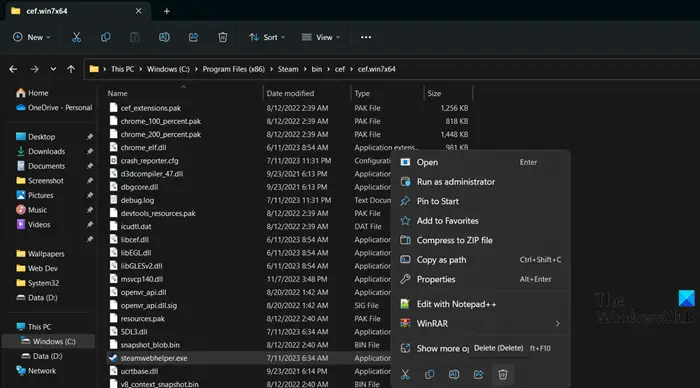Expand the WinRAR submenu arrow
The image size is (700, 388).
point(558,324)
